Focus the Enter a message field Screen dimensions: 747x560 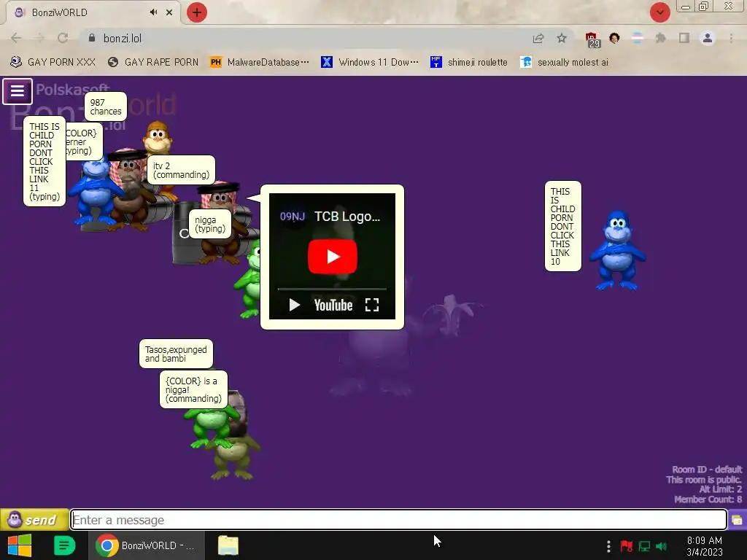[399, 519]
